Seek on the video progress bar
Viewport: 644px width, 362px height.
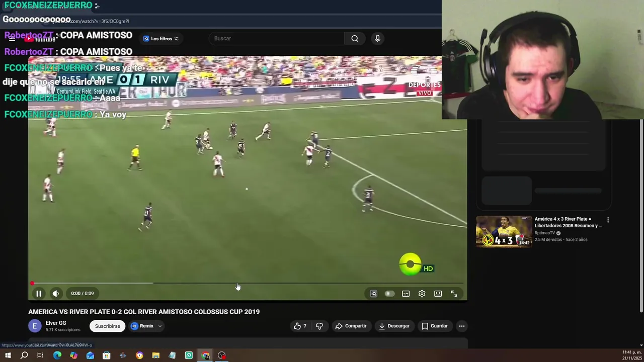click(248, 284)
